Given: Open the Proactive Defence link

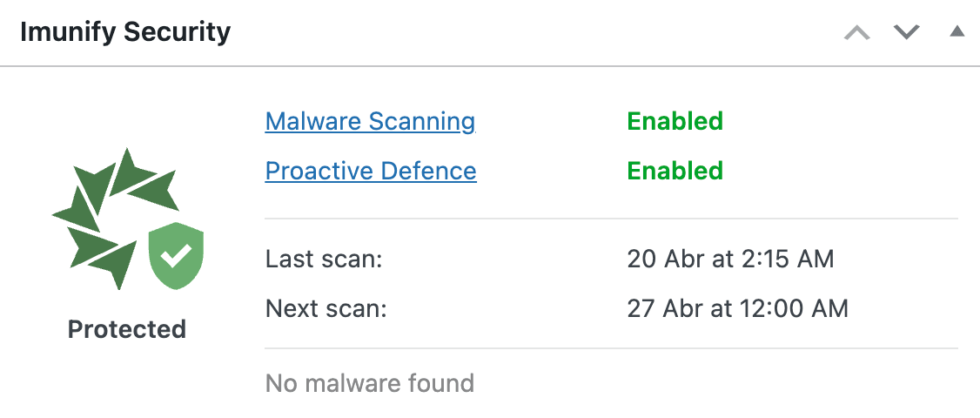Looking at the screenshot, I should 371,171.
